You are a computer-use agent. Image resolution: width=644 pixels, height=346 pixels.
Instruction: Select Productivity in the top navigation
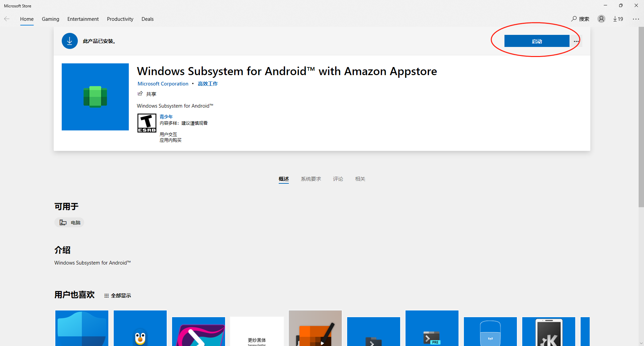(120, 19)
